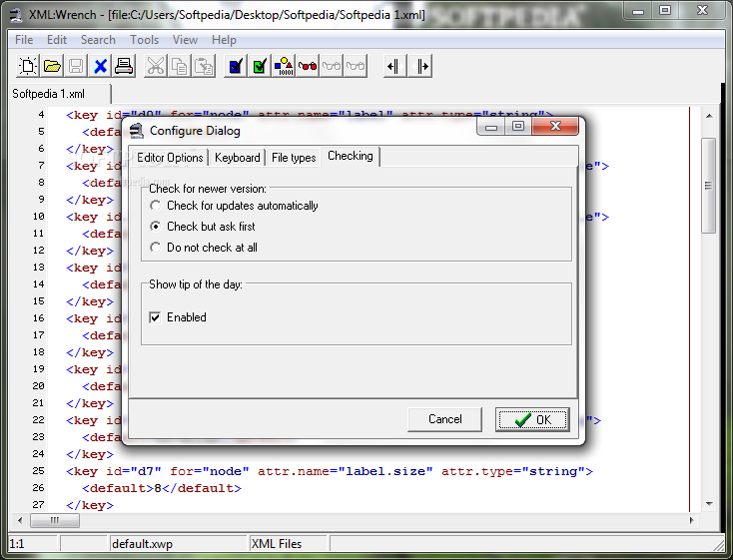Click the Cancel button
This screenshot has height=560, width=733.
444,419
